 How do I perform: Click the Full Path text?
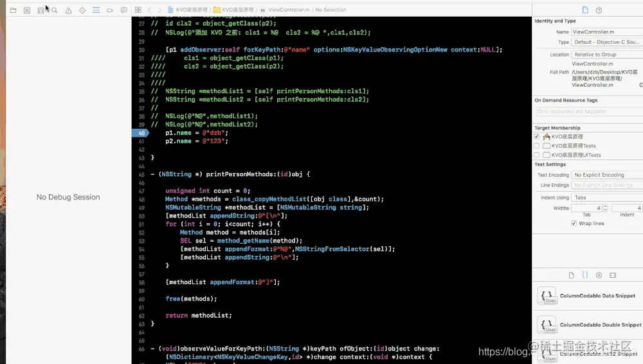pyautogui.click(x=605, y=78)
